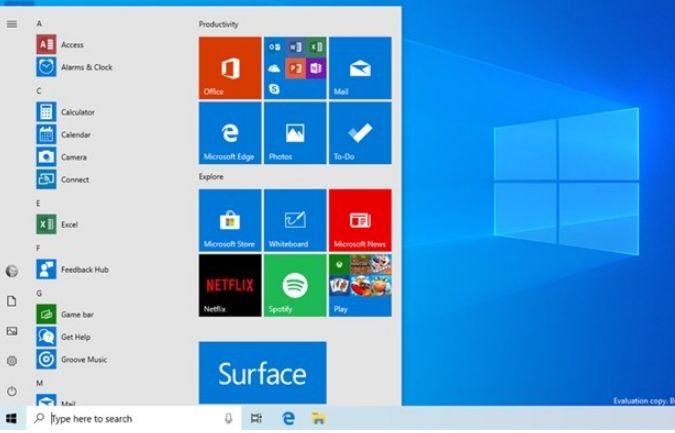Open the Whiteboard tile
The height and width of the screenshot is (433, 675).
coord(295,220)
